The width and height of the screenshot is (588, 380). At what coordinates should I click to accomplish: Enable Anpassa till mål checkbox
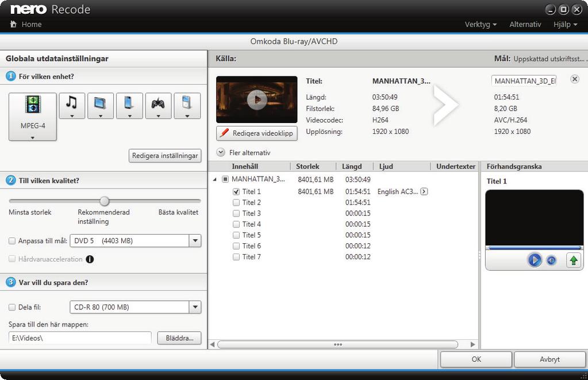(x=12, y=241)
